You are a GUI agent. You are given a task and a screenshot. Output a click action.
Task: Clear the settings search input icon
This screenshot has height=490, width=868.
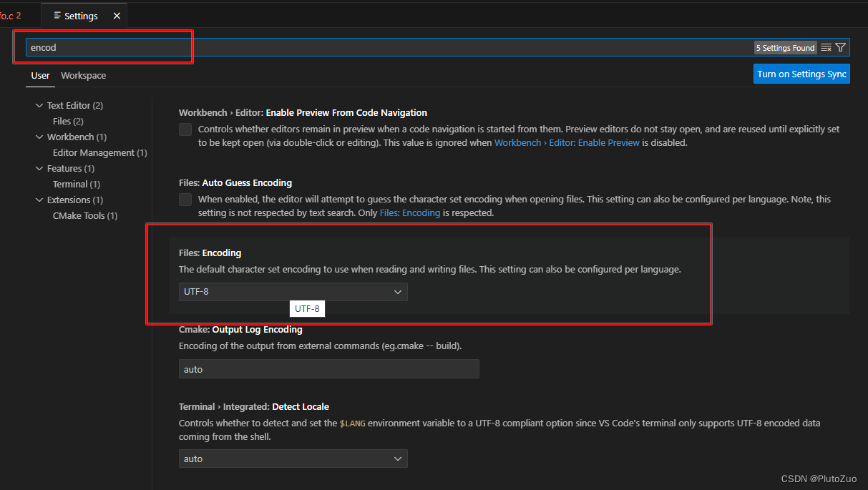pos(826,47)
